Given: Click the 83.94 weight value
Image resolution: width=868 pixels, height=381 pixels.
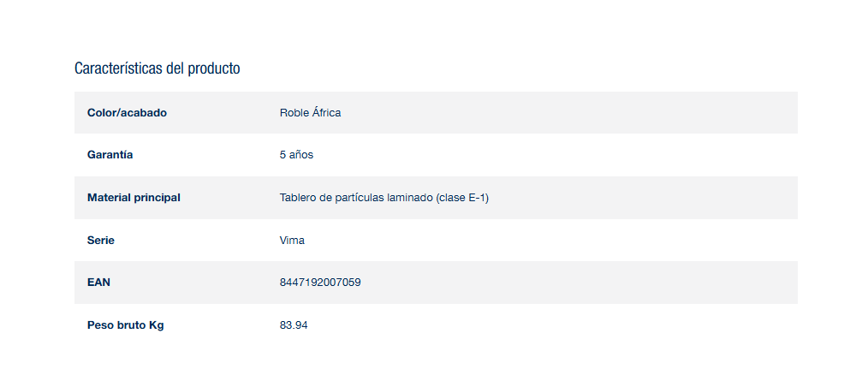Looking at the screenshot, I should tap(294, 325).
